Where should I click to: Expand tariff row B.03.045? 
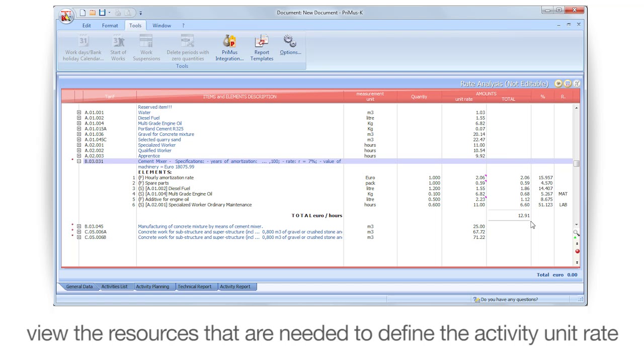(79, 226)
